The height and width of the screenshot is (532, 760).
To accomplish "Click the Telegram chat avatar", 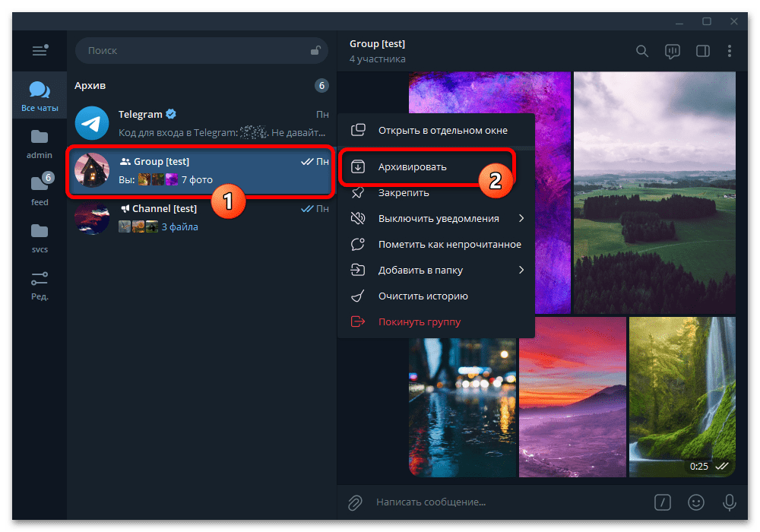I will (92, 123).
